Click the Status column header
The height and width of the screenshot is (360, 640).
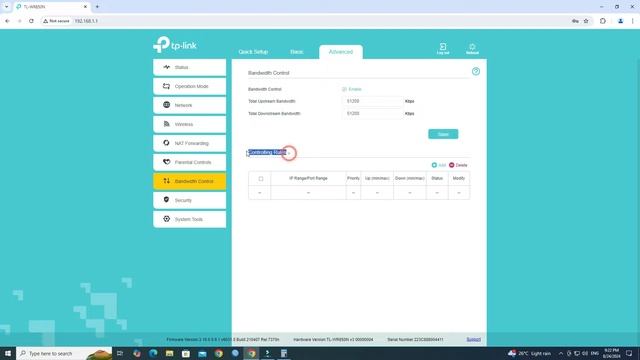click(x=437, y=178)
